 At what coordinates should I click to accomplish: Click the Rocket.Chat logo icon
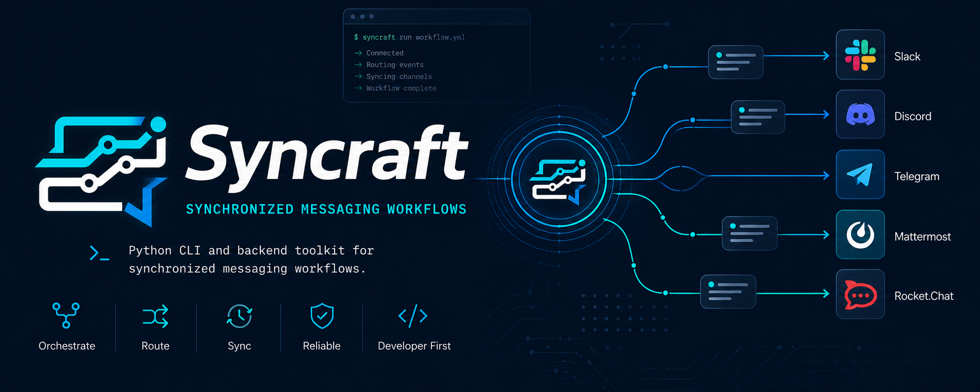(860, 295)
